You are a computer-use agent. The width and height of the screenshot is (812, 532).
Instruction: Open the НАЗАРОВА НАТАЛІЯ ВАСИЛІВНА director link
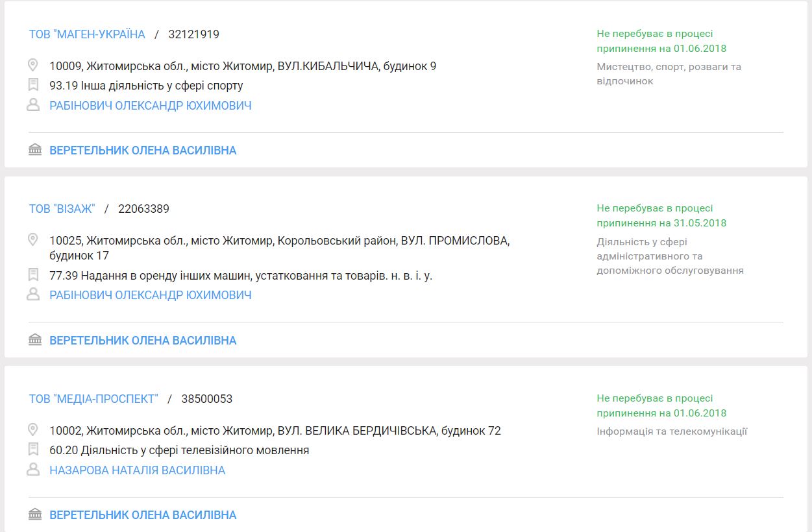pyautogui.click(x=138, y=470)
